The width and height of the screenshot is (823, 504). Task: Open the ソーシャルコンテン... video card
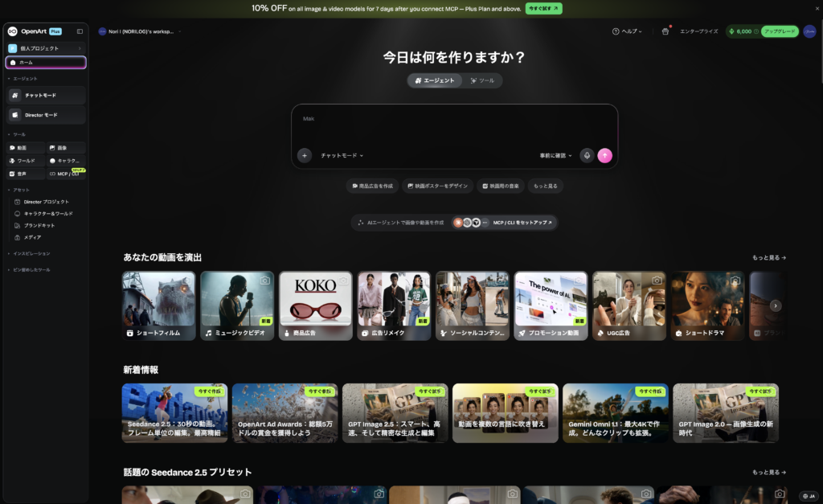[473, 305]
